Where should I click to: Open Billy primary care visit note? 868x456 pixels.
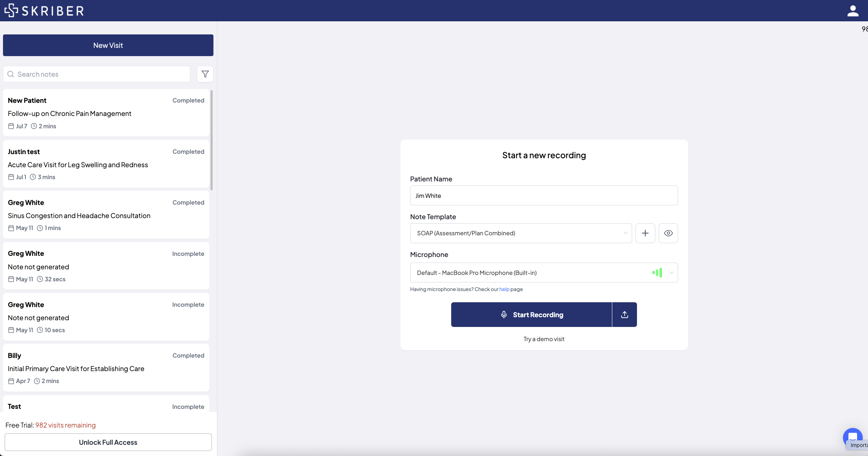coord(106,368)
